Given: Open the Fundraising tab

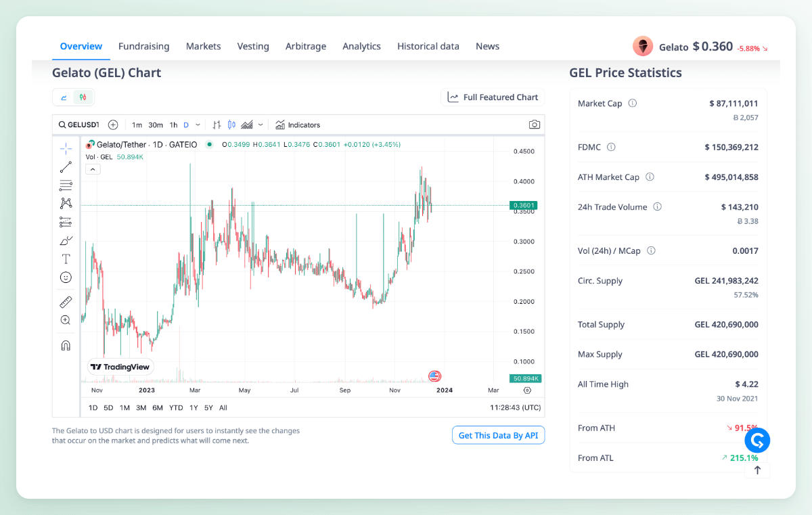Looking at the screenshot, I should 143,46.
